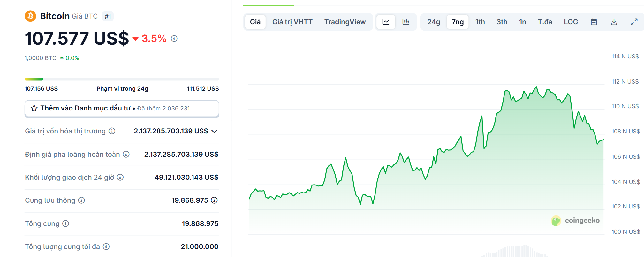Expand market cap value dropdown chevron
This screenshot has width=644, height=257.
tap(214, 131)
